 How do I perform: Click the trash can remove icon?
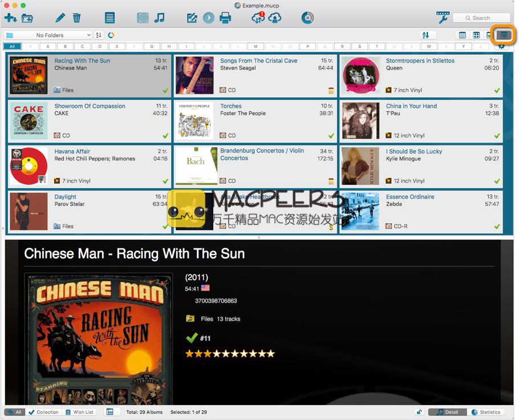coord(76,18)
